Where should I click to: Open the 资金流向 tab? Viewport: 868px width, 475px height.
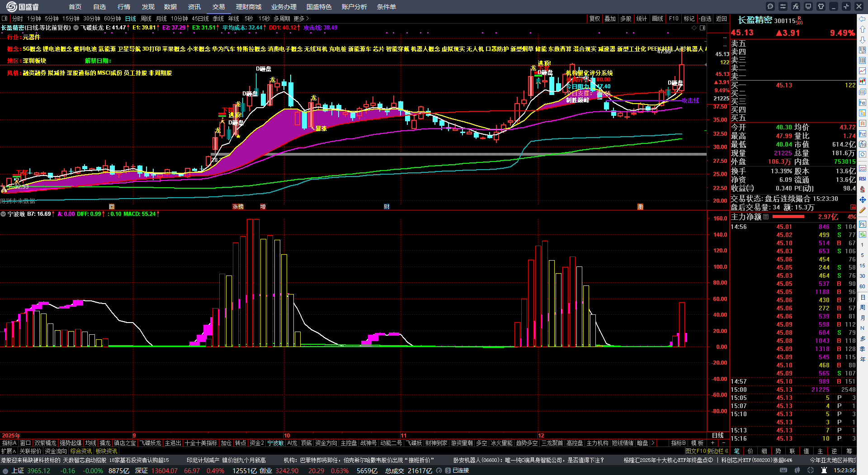tap(56, 451)
